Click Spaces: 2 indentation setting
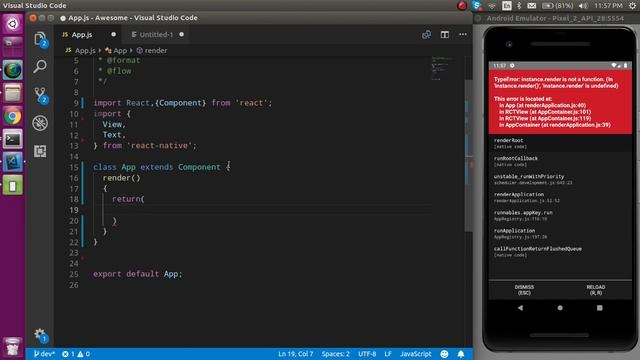The image size is (640, 360). pyautogui.click(x=336, y=354)
